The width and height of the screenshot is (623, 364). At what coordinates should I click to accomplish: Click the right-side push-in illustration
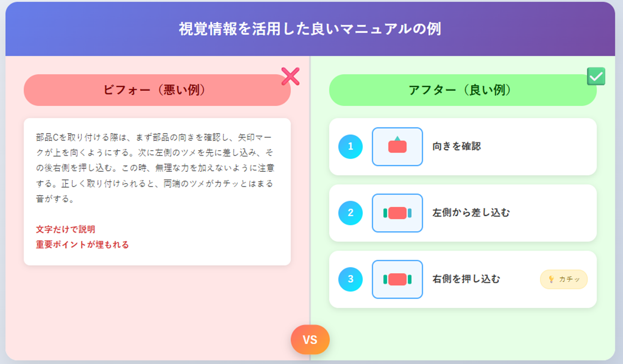pyautogui.click(x=397, y=279)
